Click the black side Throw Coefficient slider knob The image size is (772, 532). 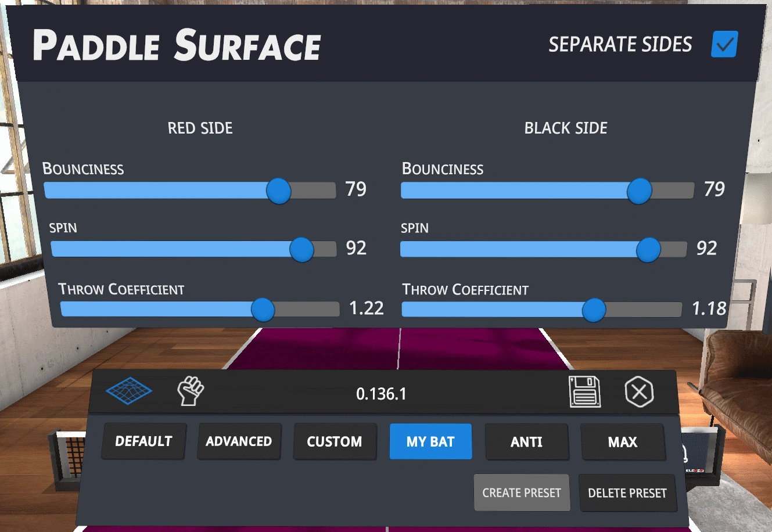[594, 310]
